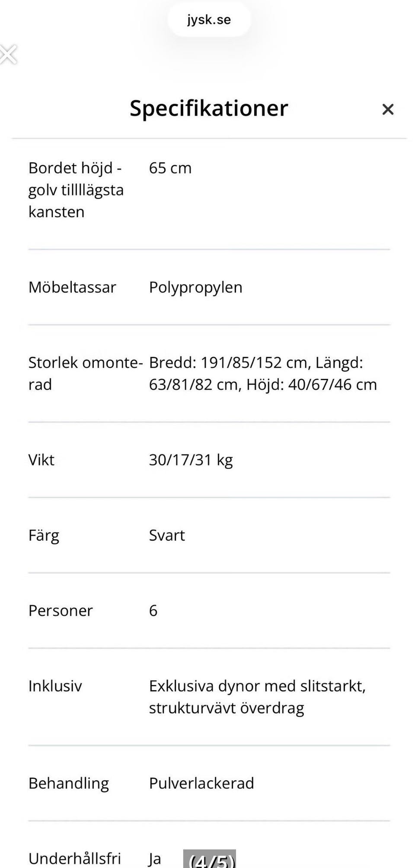Select the Personer label
This screenshot has height=868, width=415.
[x=61, y=611]
